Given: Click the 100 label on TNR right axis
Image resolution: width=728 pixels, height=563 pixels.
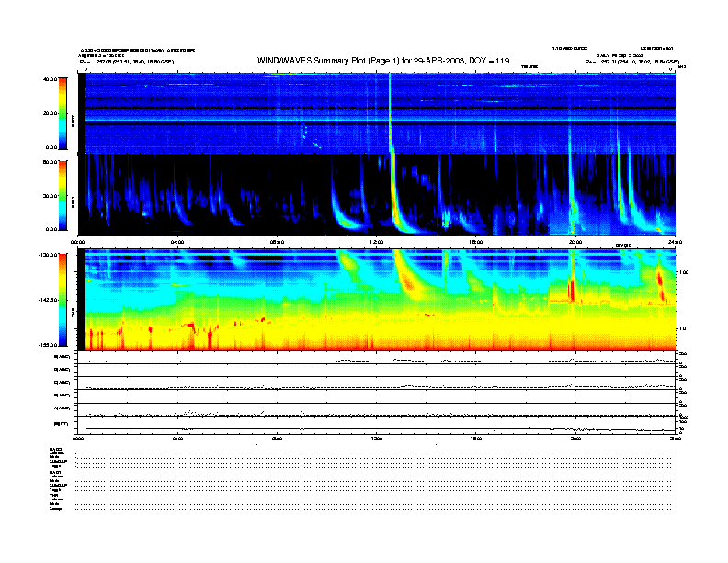Looking at the screenshot, I should tap(684, 272).
